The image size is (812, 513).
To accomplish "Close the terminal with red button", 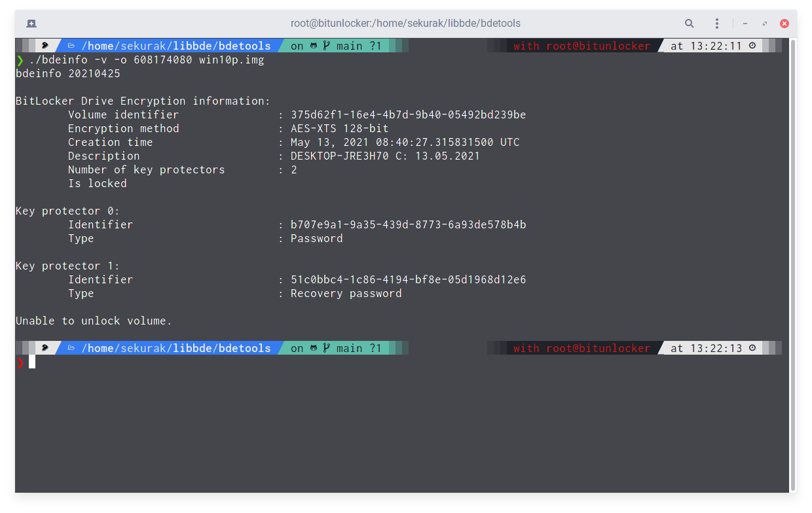I will click(x=784, y=24).
